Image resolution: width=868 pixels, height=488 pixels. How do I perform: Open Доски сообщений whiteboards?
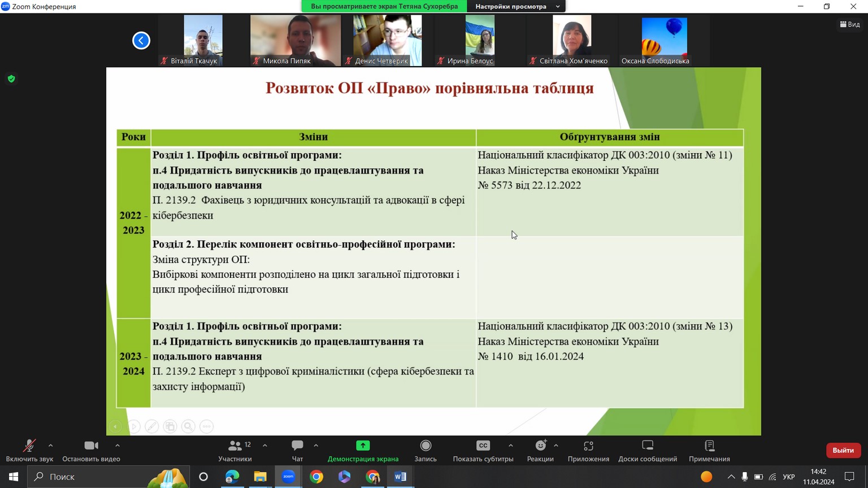point(648,451)
